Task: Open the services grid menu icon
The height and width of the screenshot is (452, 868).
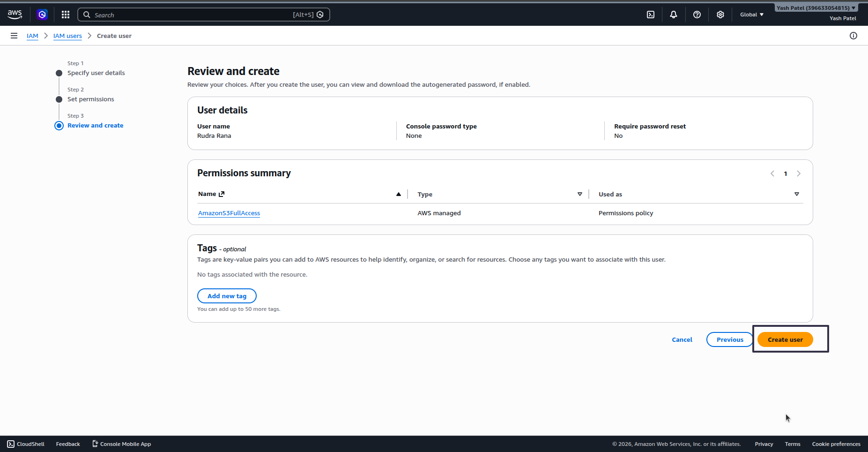Action: 66,15
